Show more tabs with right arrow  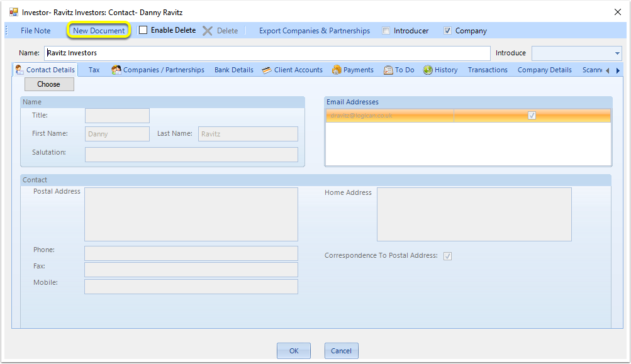click(x=618, y=71)
